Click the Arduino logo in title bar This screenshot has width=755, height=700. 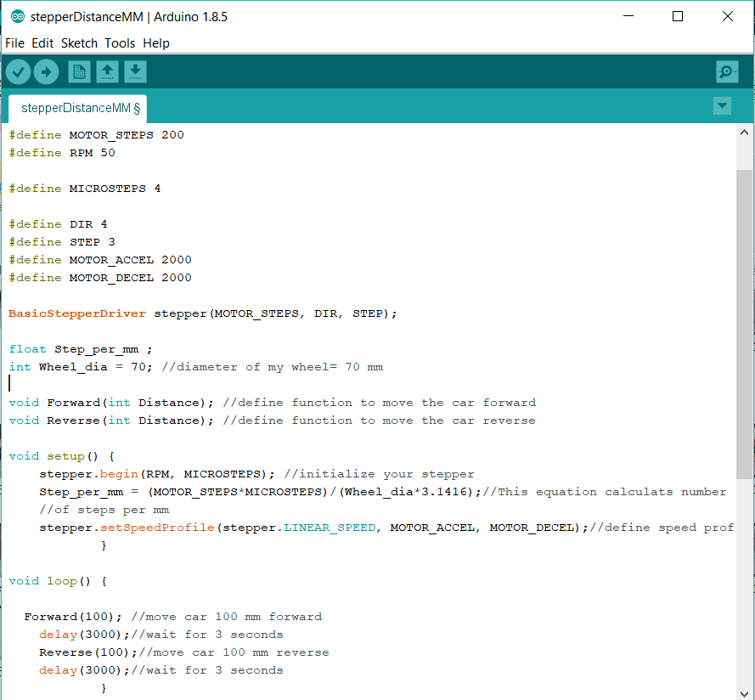tap(17, 16)
